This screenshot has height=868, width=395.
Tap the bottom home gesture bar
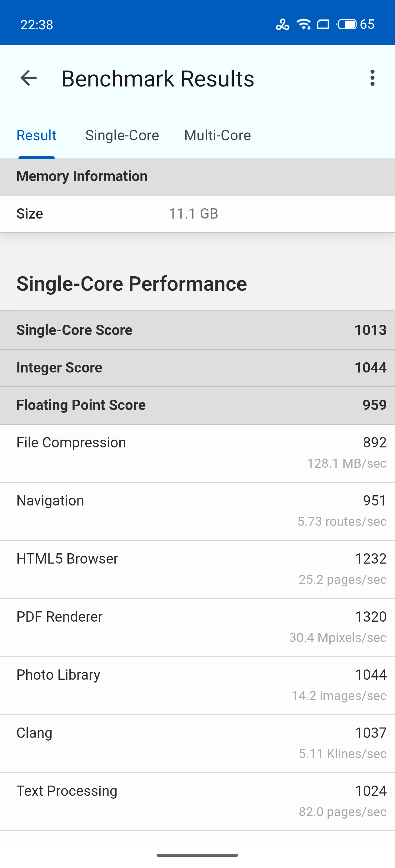197,855
